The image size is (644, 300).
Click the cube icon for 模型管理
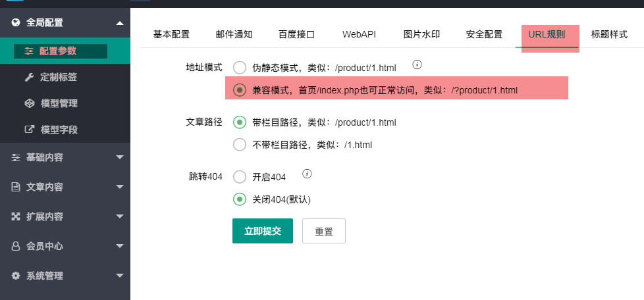click(x=29, y=103)
